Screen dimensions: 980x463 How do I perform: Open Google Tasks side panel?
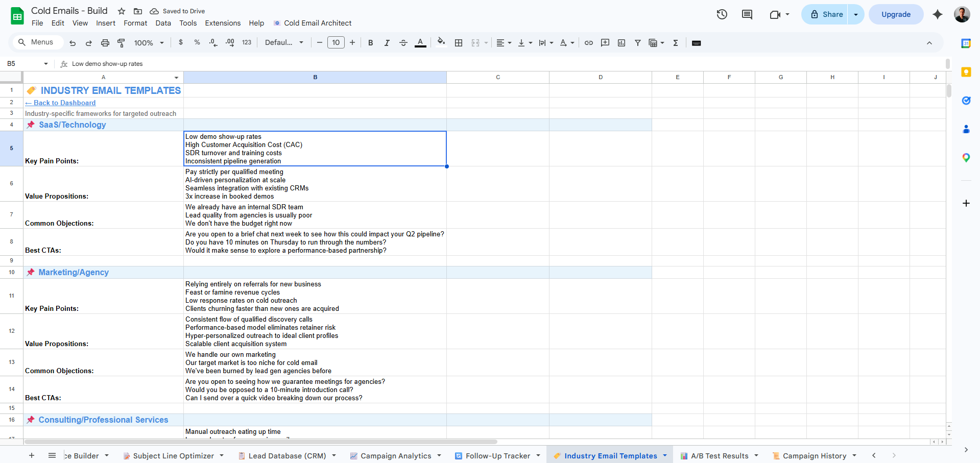tap(966, 101)
